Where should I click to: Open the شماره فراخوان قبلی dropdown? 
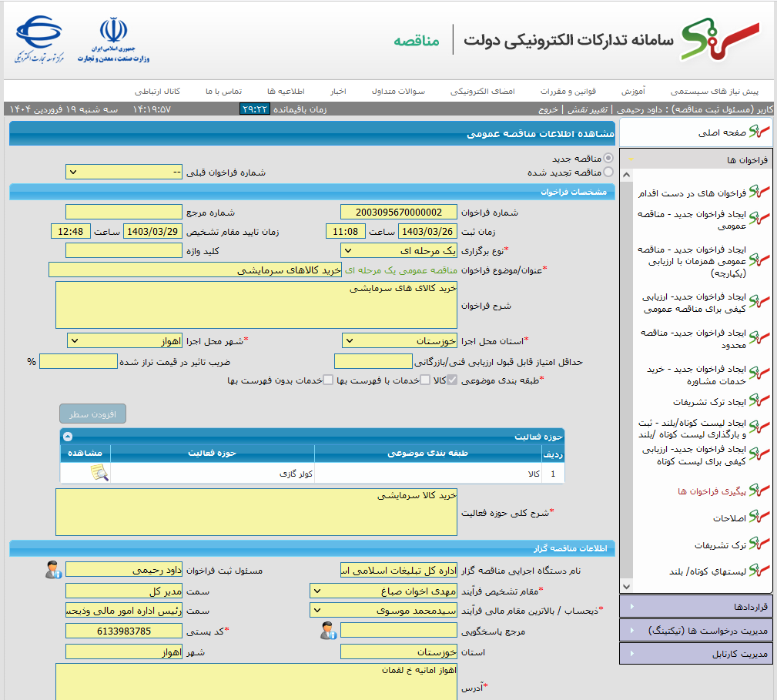click(x=124, y=172)
